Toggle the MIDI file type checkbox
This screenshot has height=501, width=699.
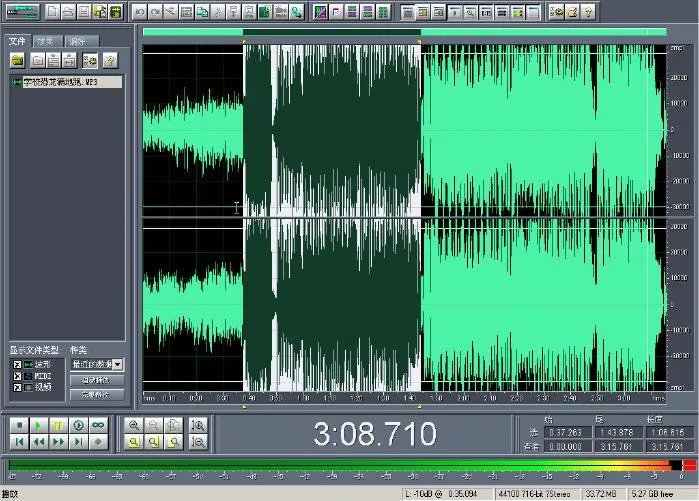click(17, 375)
